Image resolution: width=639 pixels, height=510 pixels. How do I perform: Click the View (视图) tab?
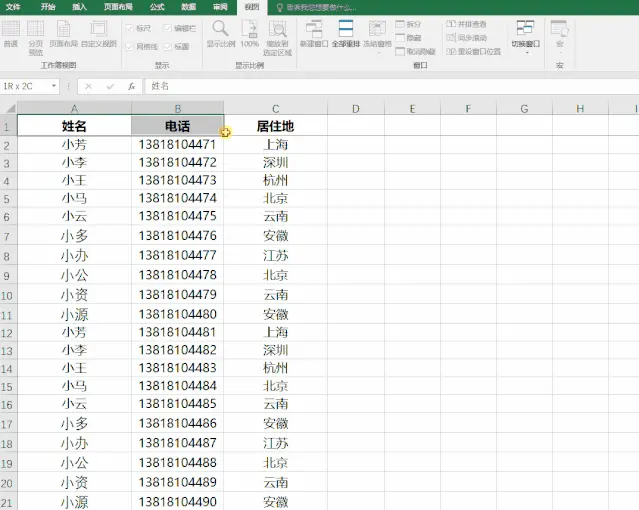252,7
